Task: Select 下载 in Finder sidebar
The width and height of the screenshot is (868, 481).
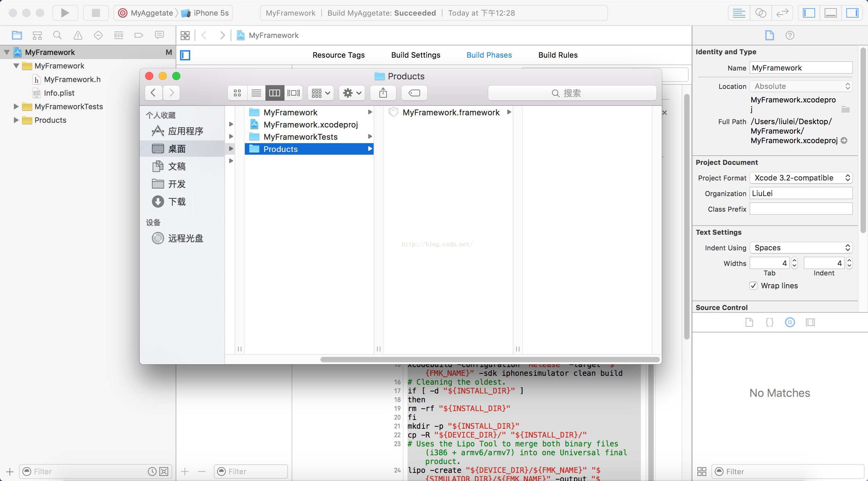Action: click(x=182, y=201)
